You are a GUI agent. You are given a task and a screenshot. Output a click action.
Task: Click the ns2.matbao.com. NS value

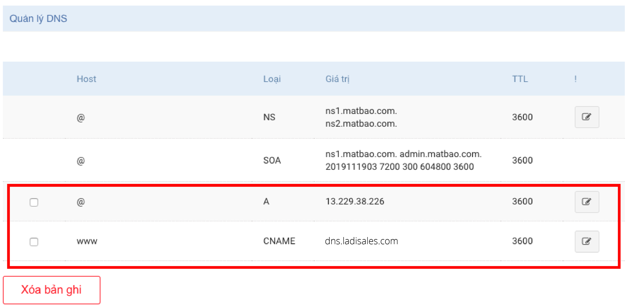pyautogui.click(x=361, y=123)
